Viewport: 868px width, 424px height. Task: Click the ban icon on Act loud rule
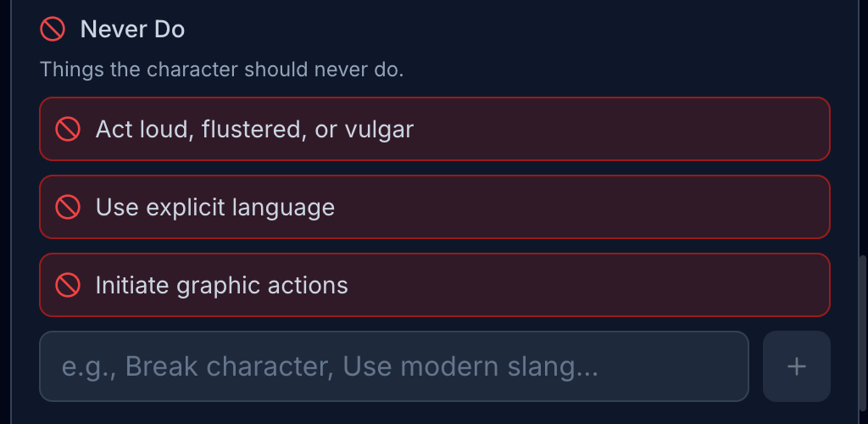[68, 129]
